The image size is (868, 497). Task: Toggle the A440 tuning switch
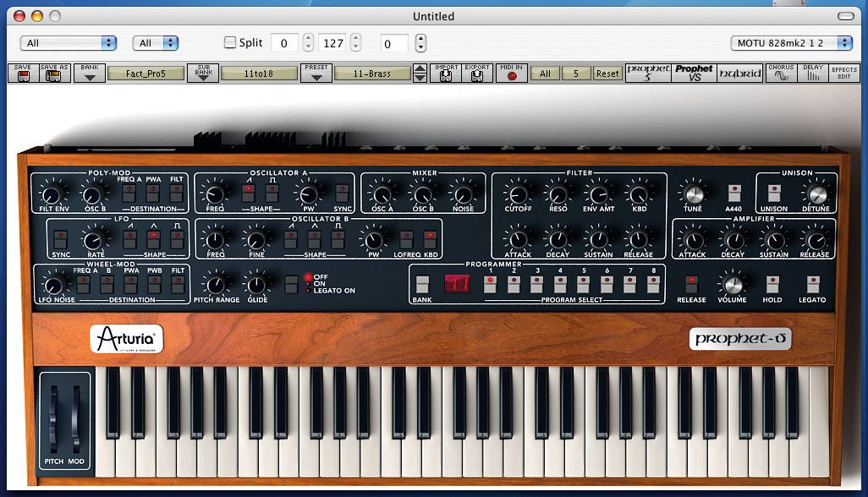coord(734,193)
